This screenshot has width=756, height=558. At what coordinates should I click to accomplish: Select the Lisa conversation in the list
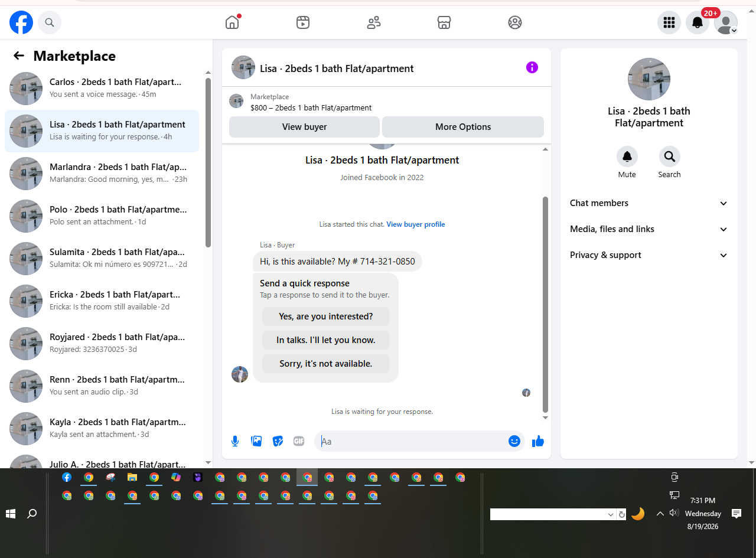(x=102, y=131)
